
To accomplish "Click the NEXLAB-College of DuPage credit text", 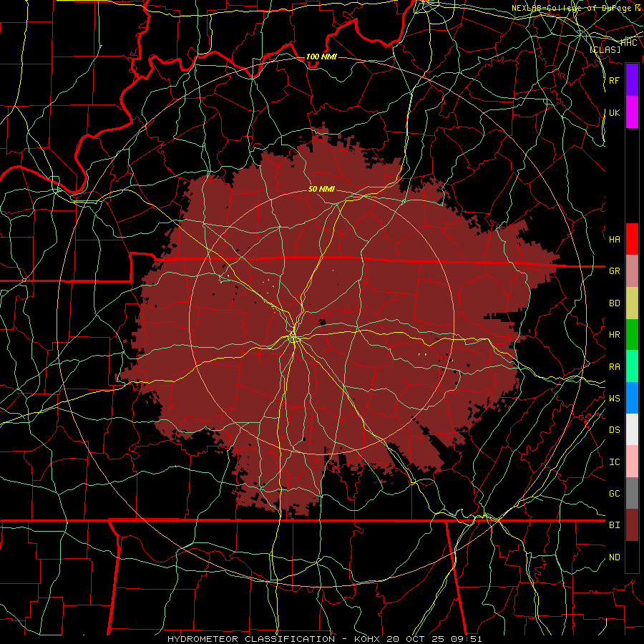I will click(576, 8).
